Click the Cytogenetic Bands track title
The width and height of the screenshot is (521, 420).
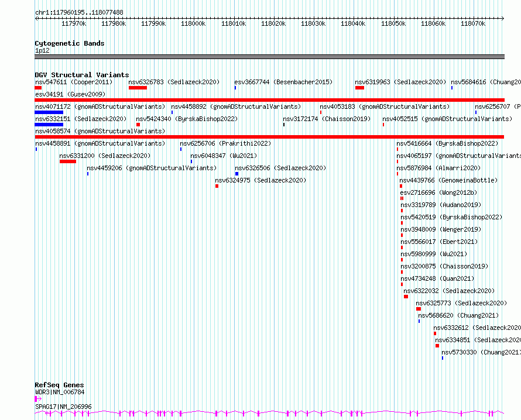click(x=70, y=43)
